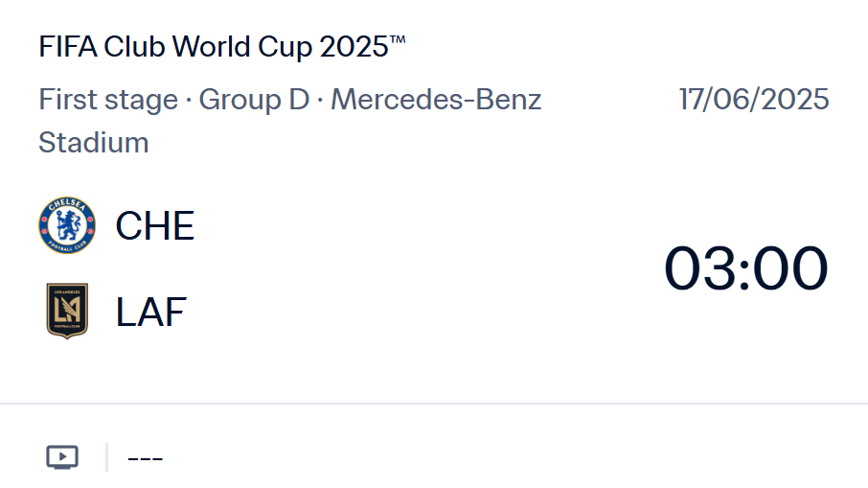The image size is (868, 488).
Task: Select the First stage label
Action: (x=108, y=101)
